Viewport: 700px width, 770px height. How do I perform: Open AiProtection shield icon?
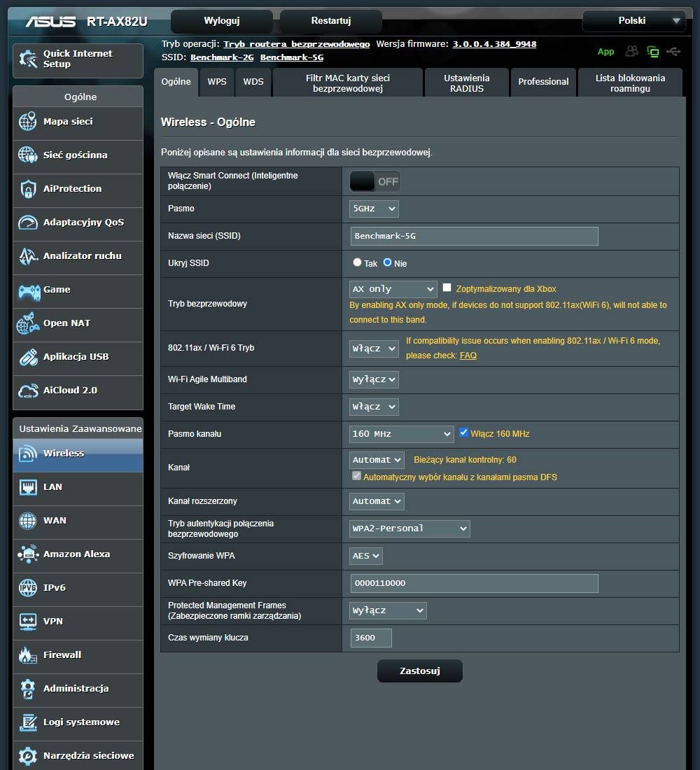point(27,188)
